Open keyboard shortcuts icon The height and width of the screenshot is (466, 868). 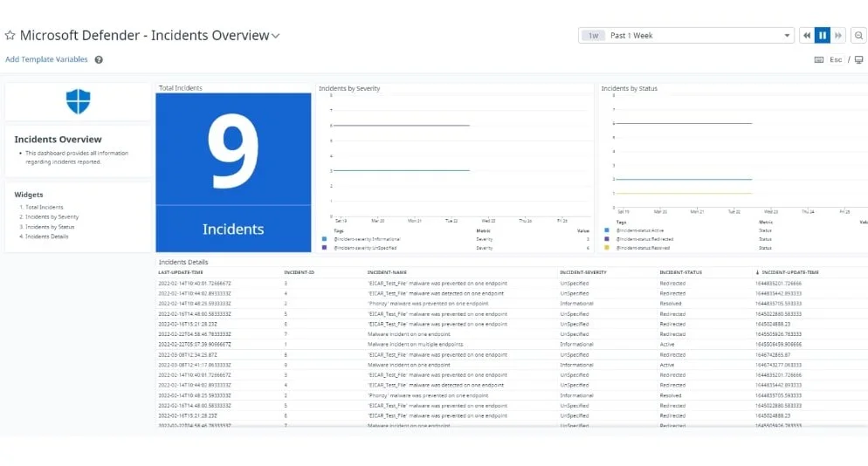[x=819, y=59]
